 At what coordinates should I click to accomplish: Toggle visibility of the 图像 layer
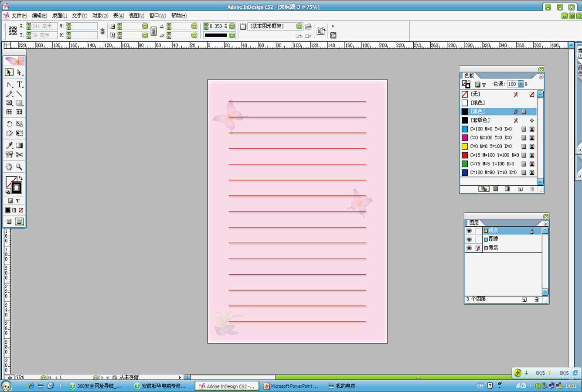(469, 239)
